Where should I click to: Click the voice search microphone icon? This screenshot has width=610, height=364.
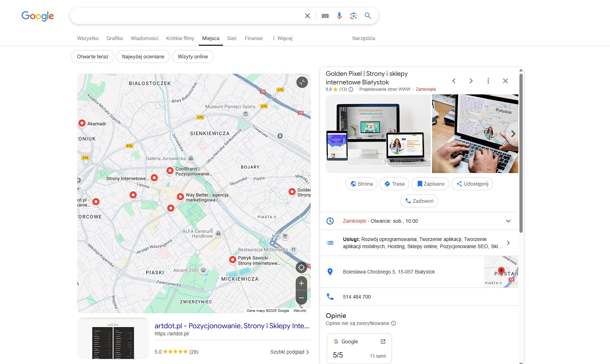click(339, 16)
